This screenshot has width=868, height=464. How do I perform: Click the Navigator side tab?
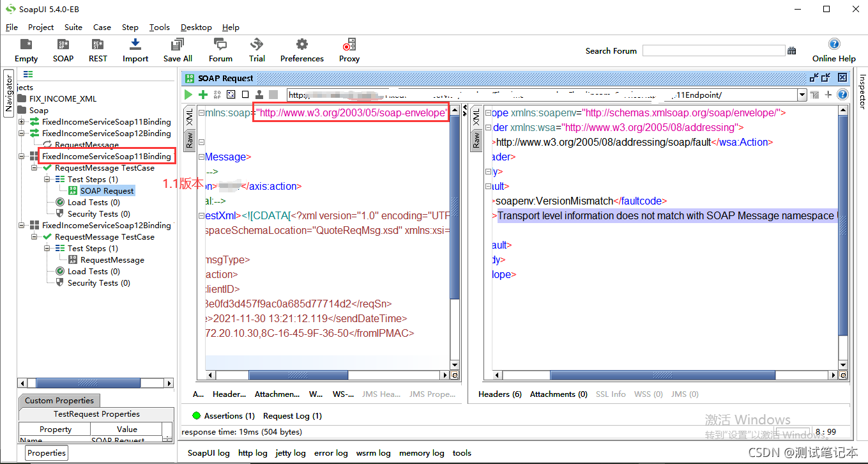pyautogui.click(x=9, y=93)
